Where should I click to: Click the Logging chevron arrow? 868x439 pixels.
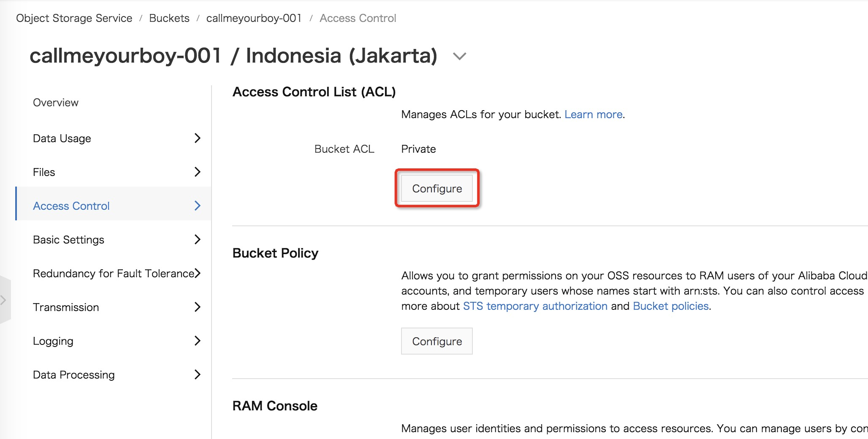[x=197, y=341]
